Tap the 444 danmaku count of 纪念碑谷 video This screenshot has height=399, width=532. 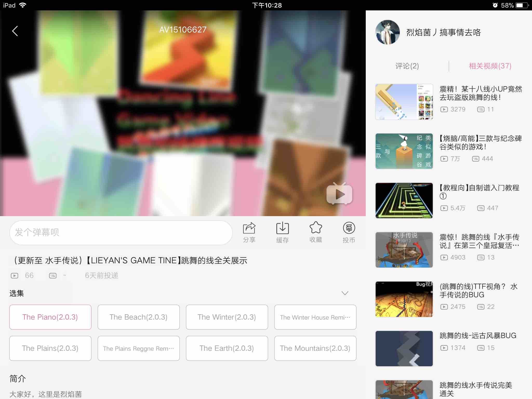[487, 159]
